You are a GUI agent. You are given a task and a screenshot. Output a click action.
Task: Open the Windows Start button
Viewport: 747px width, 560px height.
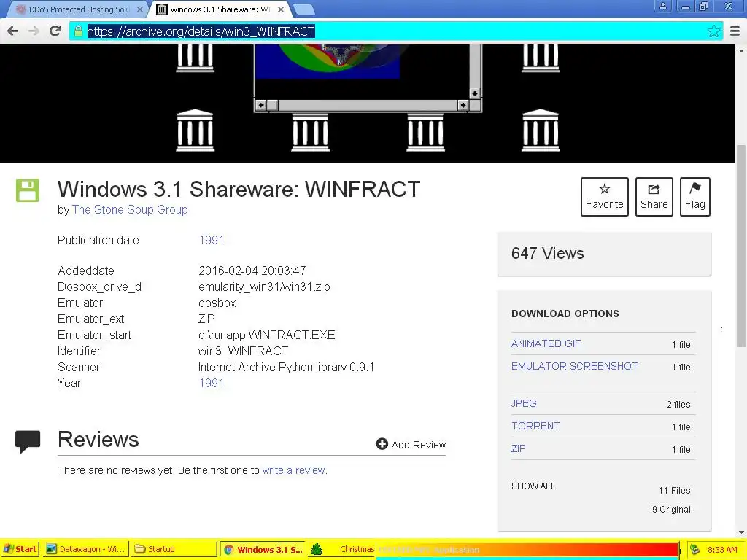pos(20,549)
